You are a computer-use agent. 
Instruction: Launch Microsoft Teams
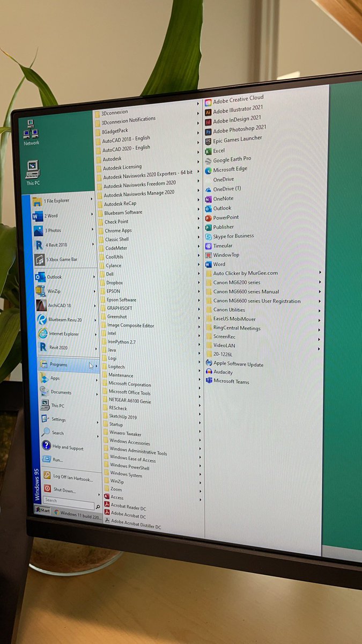[x=227, y=382]
